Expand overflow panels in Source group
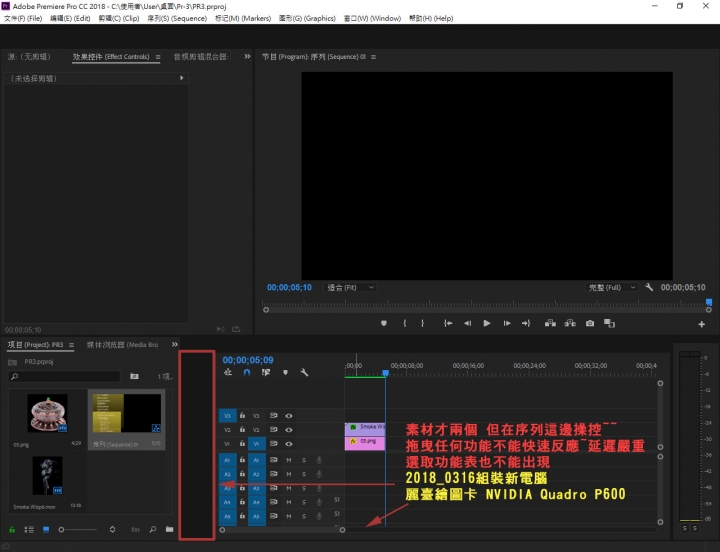 (x=248, y=56)
